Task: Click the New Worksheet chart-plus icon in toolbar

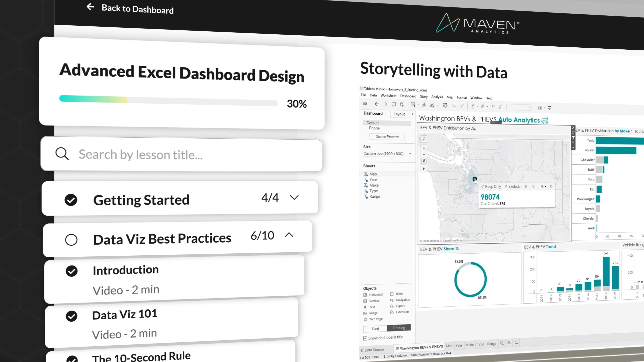Action: (x=413, y=105)
